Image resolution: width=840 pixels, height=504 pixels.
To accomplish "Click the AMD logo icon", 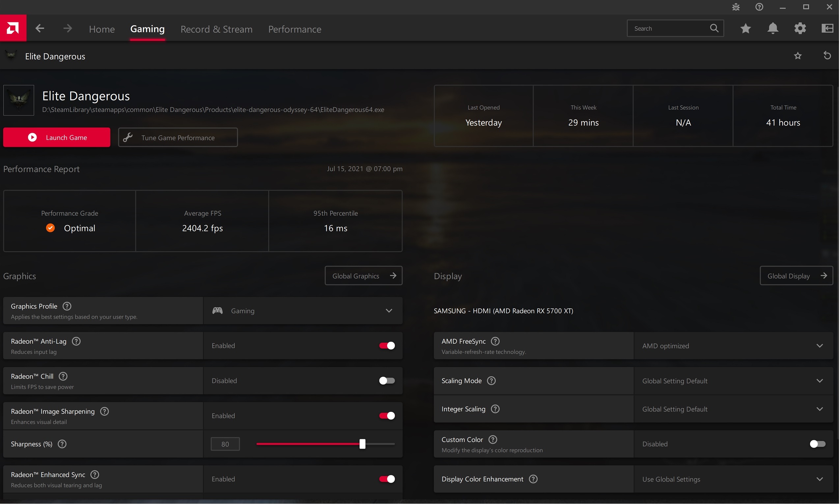I will pyautogui.click(x=13, y=28).
